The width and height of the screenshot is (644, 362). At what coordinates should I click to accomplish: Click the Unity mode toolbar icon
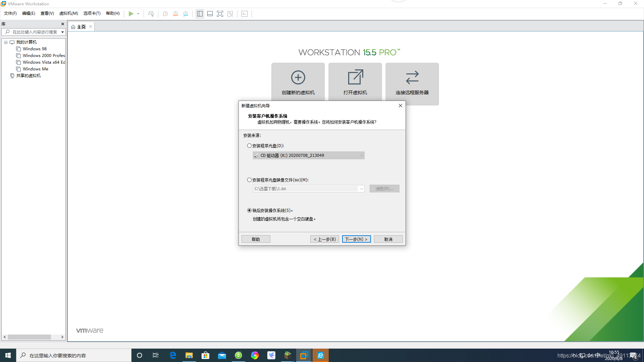click(x=230, y=14)
